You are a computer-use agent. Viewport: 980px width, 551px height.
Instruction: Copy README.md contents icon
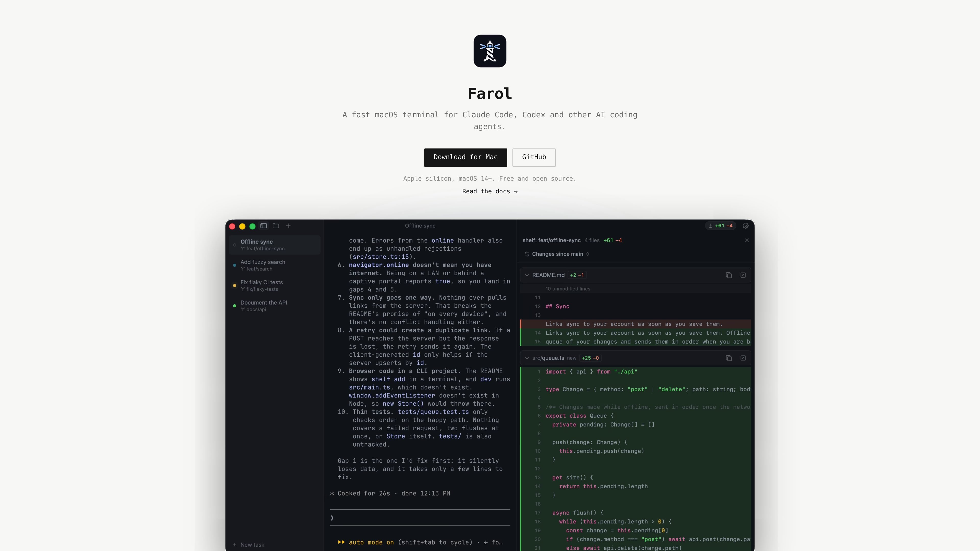click(729, 275)
